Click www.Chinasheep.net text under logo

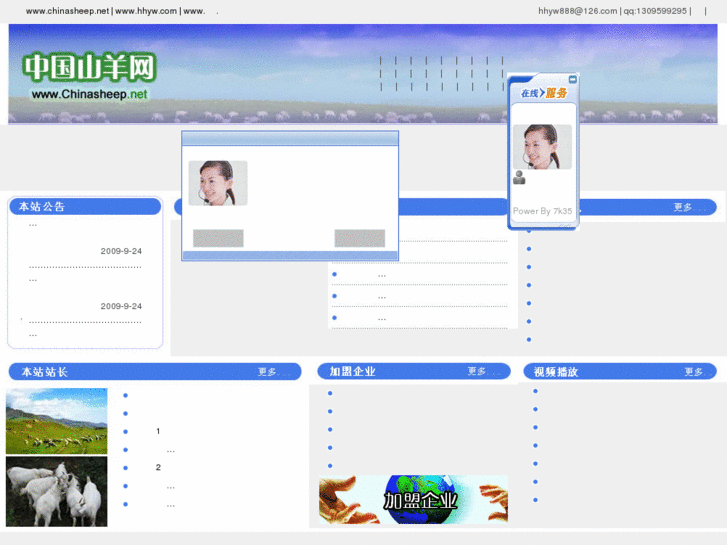(89, 95)
